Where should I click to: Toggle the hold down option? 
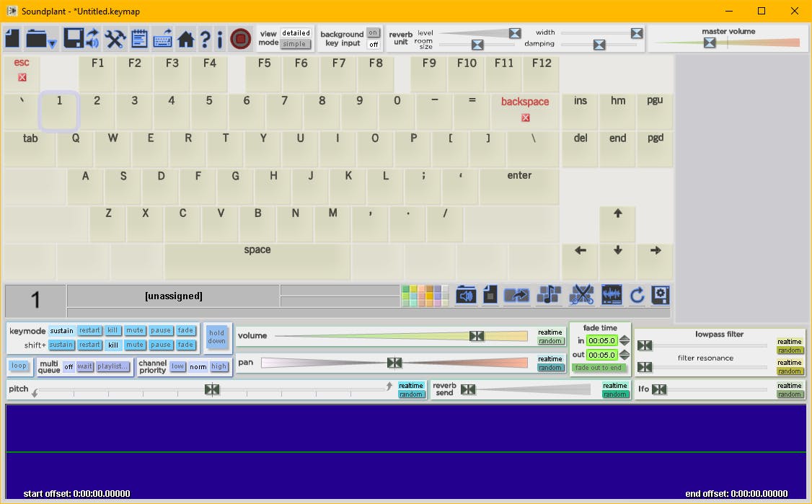click(217, 337)
